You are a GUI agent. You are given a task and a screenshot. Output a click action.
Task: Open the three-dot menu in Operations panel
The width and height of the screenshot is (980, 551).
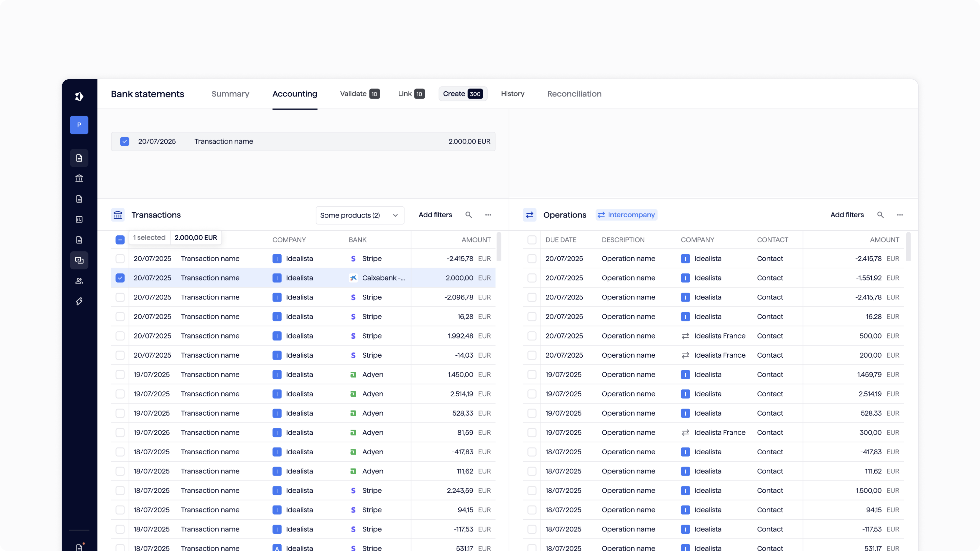[900, 215]
